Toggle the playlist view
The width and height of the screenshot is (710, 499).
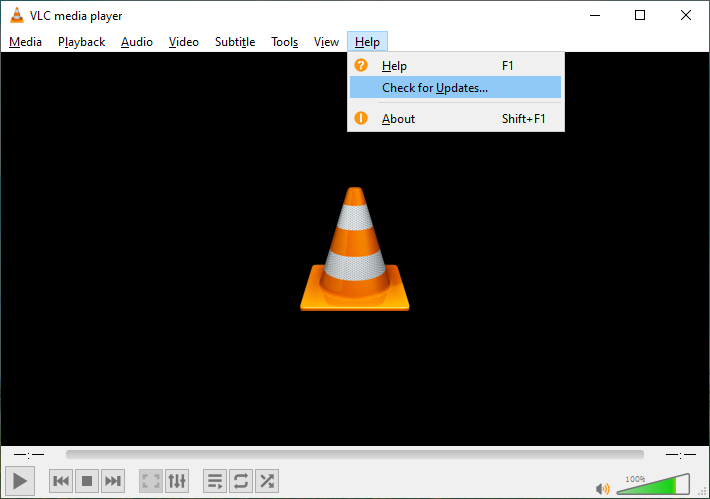pyautogui.click(x=215, y=481)
